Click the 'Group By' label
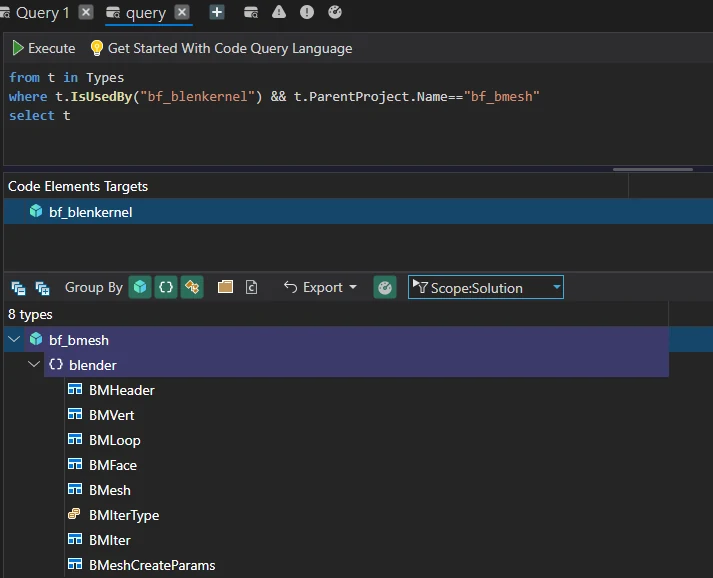The image size is (713, 578). [x=94, y=287]
